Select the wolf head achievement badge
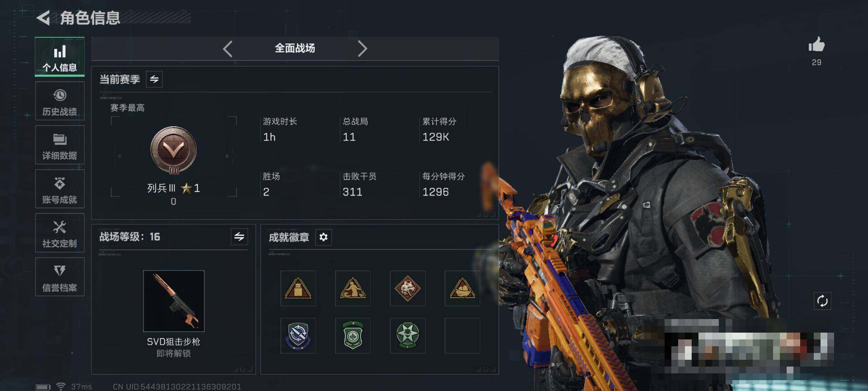The width and height of the screenshot is (868, 391). 407,288
